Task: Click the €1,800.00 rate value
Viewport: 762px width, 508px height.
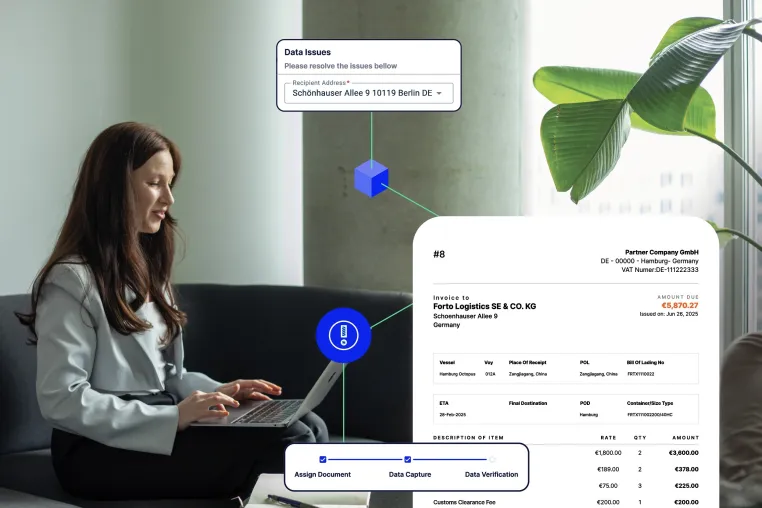Action: pyautogui.click(x=608, y=453)
